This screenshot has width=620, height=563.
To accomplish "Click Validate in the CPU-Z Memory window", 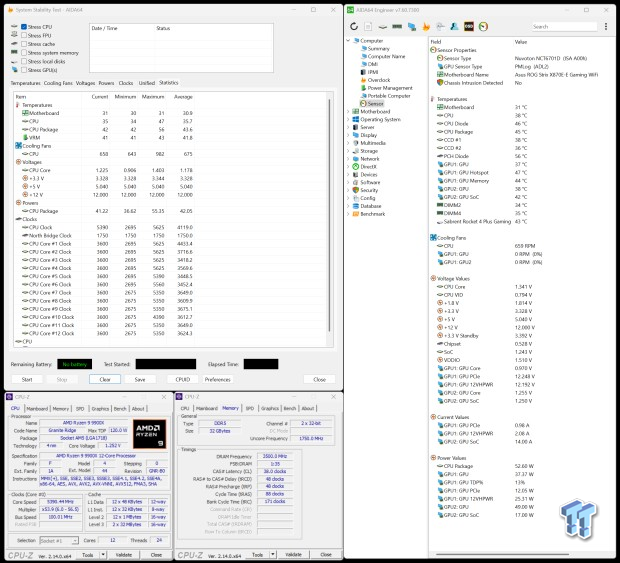I will pos(293,555).
